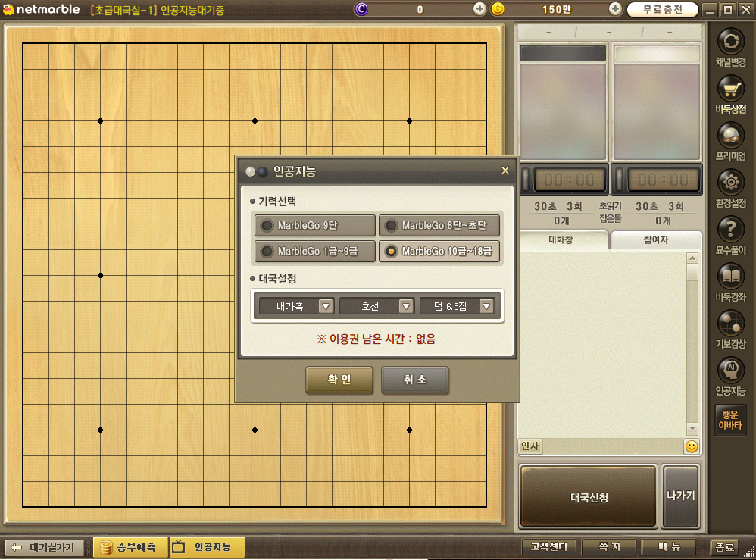This screenshot has height=560, width=756.
Task: Click the 무료충전 free charge button
Action: tap(663, 9)
